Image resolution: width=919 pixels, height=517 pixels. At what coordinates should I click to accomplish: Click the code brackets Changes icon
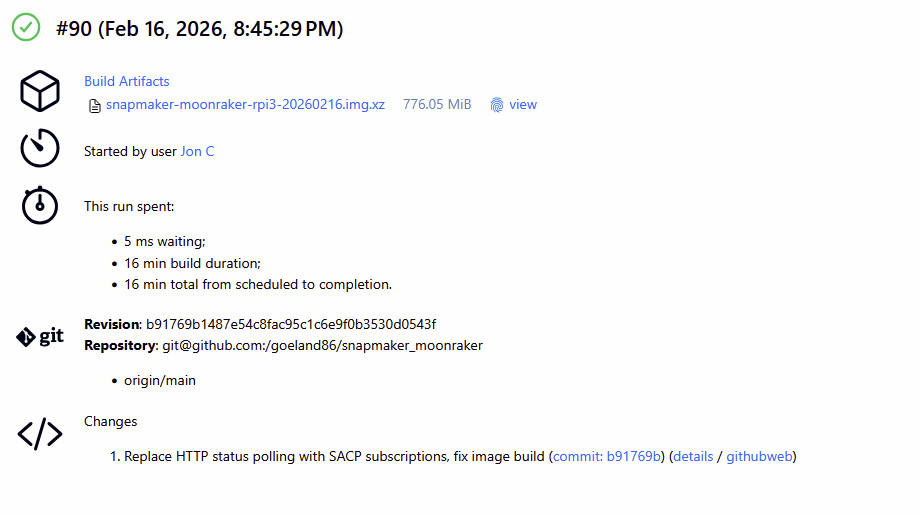41,434
